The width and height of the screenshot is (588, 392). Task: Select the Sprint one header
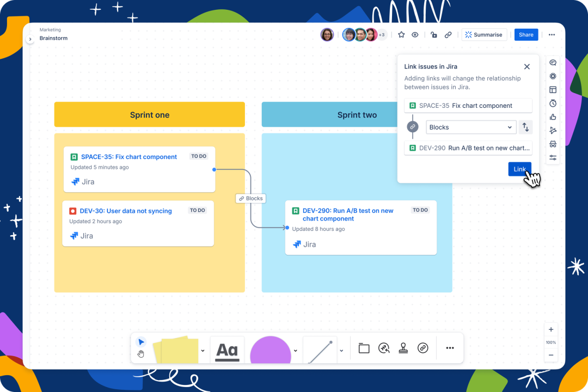[x=150, y=114]
